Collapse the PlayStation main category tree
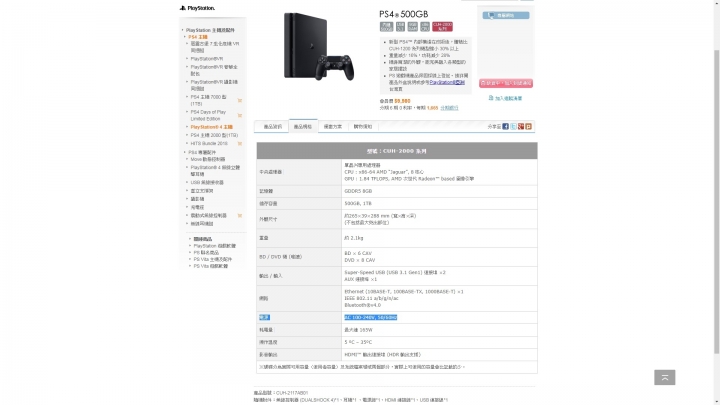 click(x=210, y=30)
